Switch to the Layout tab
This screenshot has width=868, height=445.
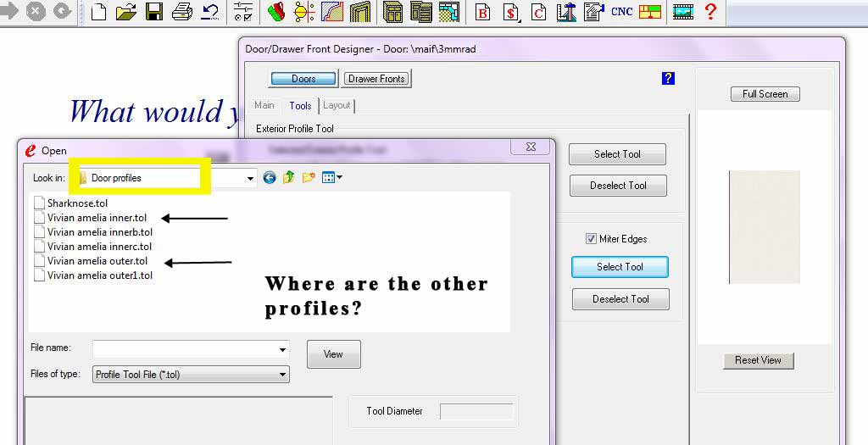click(337, 105)
